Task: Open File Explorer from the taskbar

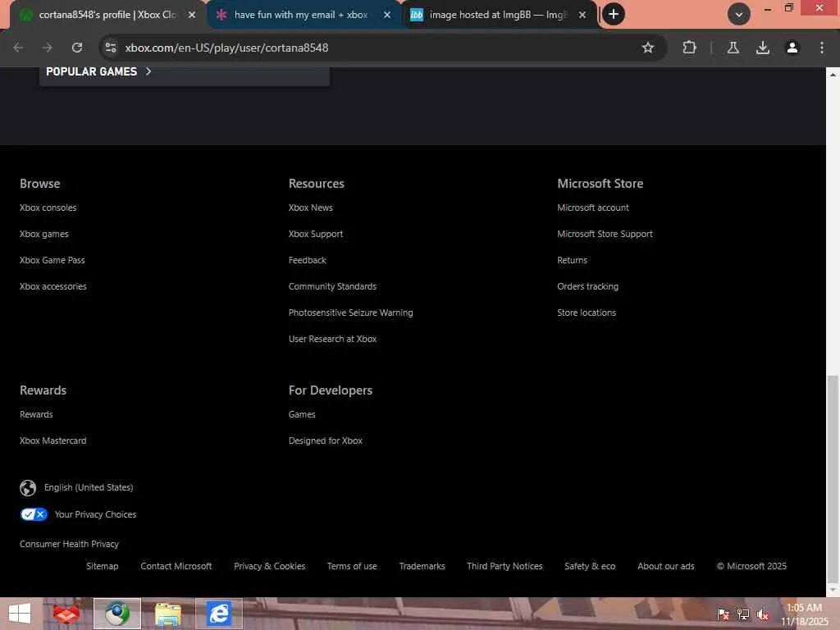Action: pos(167,614)
